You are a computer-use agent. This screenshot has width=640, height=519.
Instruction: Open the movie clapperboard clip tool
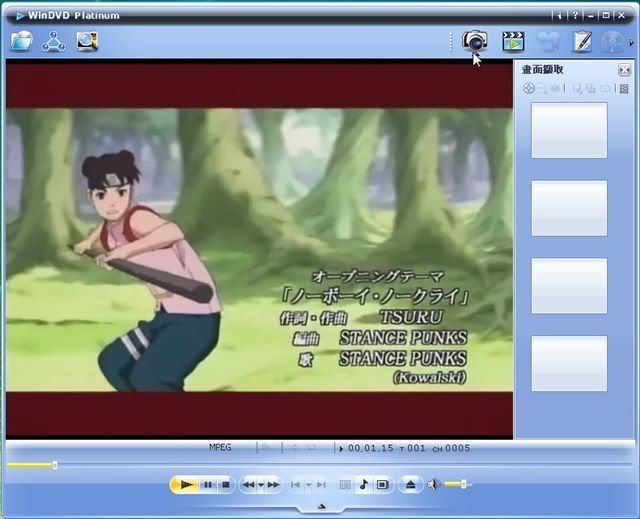pyautogui.click(x=513, y=41)
